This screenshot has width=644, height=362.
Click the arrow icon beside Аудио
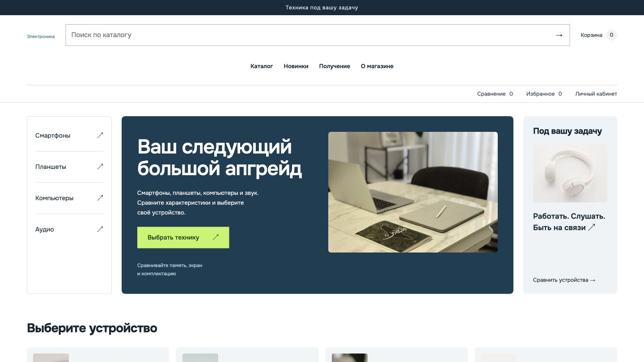coord(100,229)
